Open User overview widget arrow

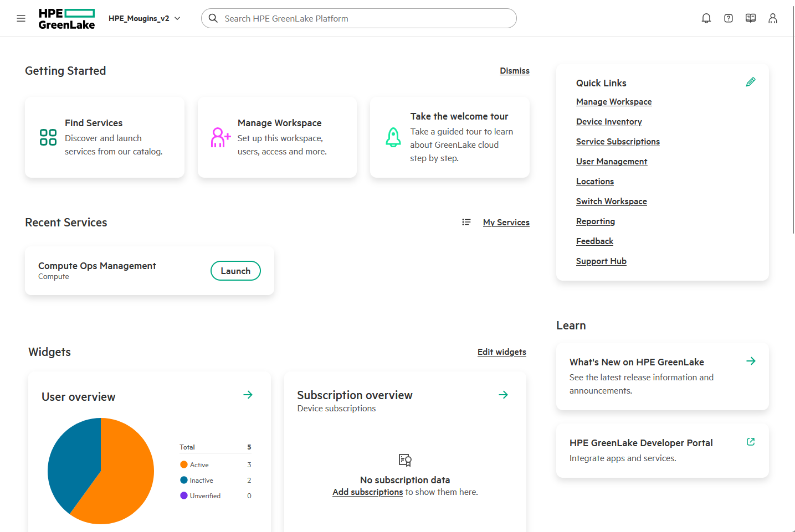point(248,395)
